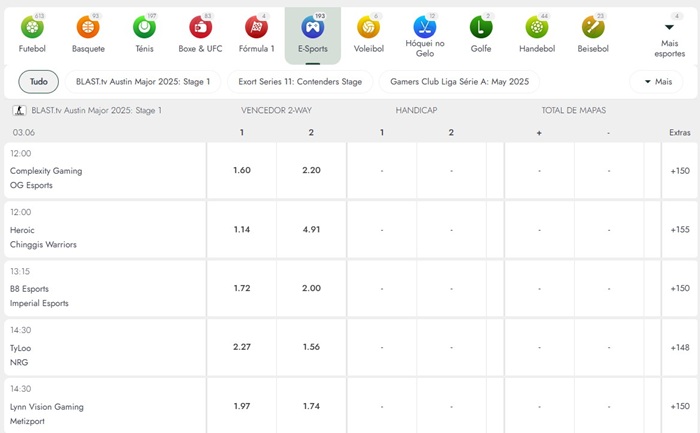
Task: Pick Heroic odds 1.14
Action: click(242, 229)
